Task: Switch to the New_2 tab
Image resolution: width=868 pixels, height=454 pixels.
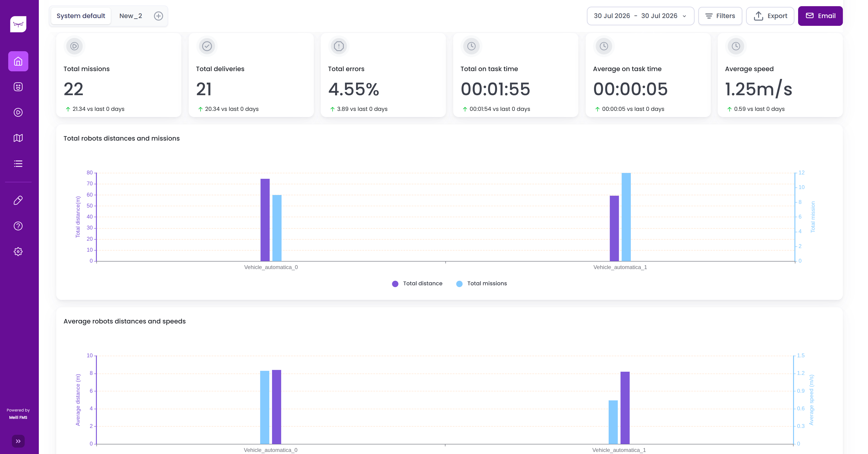Action: pos(131,16)
